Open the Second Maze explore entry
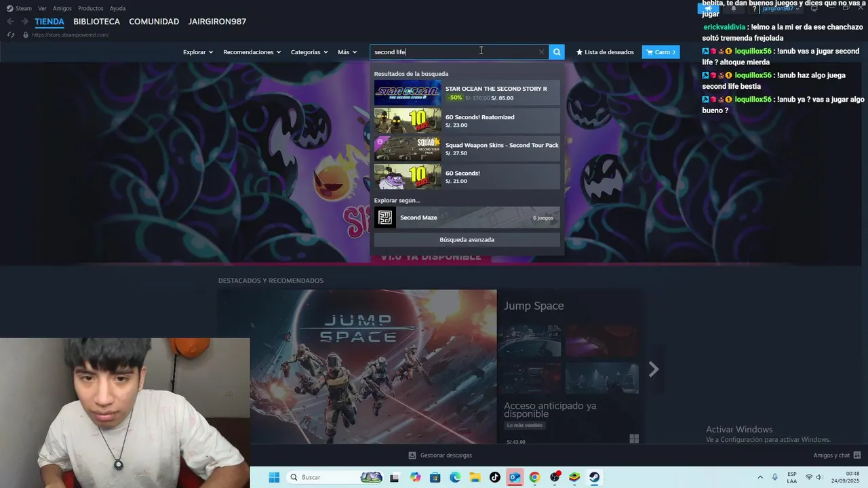The width and height of the screenshot is (868, 488). pos(467,218)
